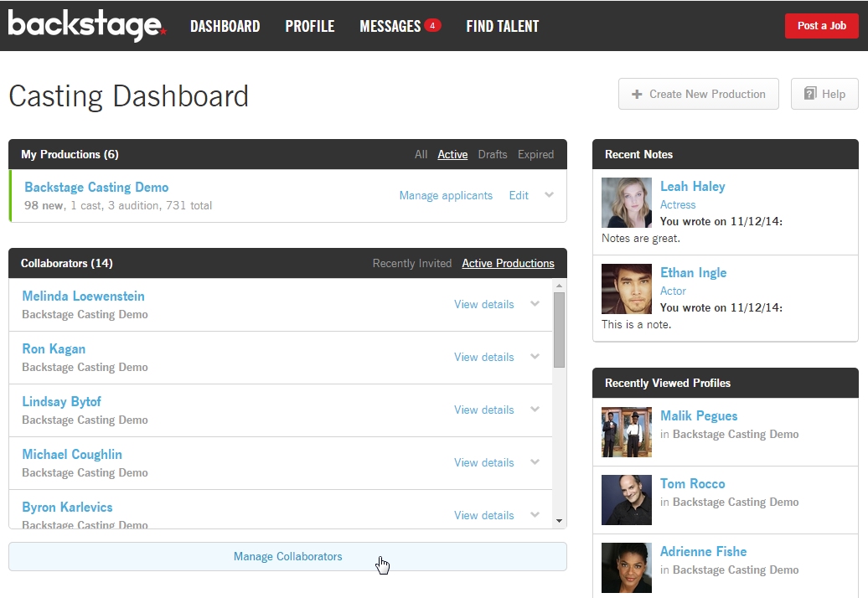This screenshot has width=868, height=598.
Task: Click the collaborators list scrollbar thumb
Action: click(559, 330)
